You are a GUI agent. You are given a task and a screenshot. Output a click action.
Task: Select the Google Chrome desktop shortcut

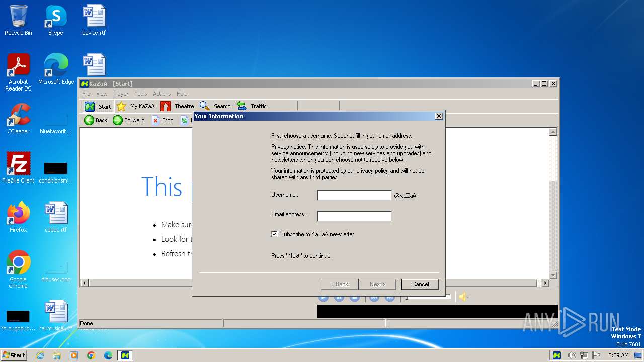pyautogui.click(x=18, y=269)
